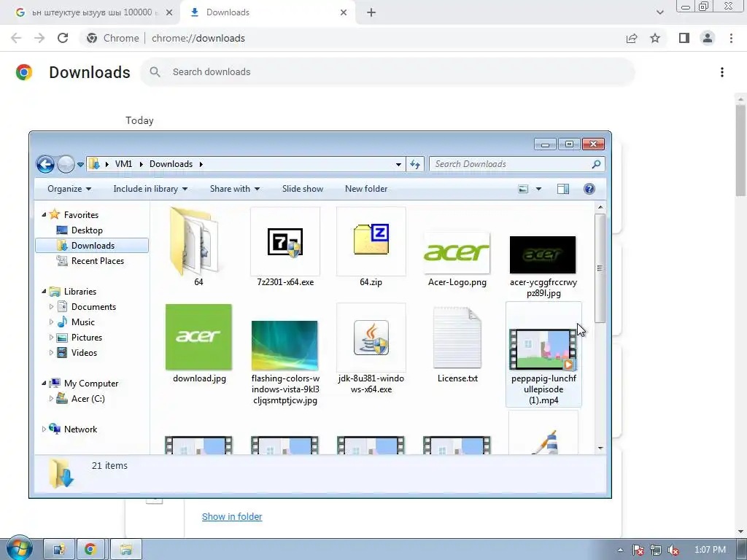Open Chrome profile avatar
The width and height of the screenshot is (747, 560).
708,38
